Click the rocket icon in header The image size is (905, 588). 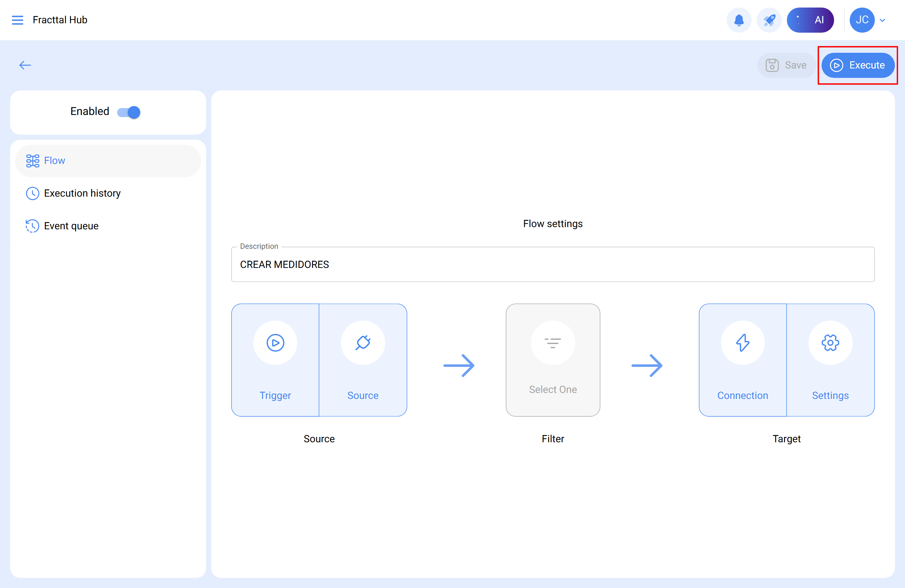(769, 20)
